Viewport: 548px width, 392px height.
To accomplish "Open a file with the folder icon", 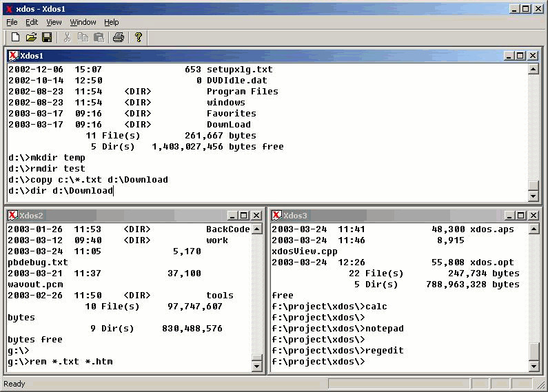I will click(x=31, y=37).
